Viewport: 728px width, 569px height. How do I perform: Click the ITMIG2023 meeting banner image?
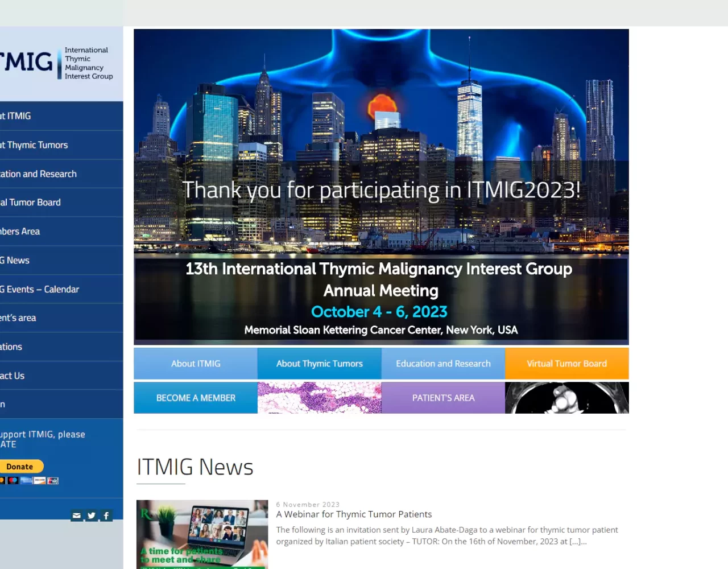pos(381,187)
